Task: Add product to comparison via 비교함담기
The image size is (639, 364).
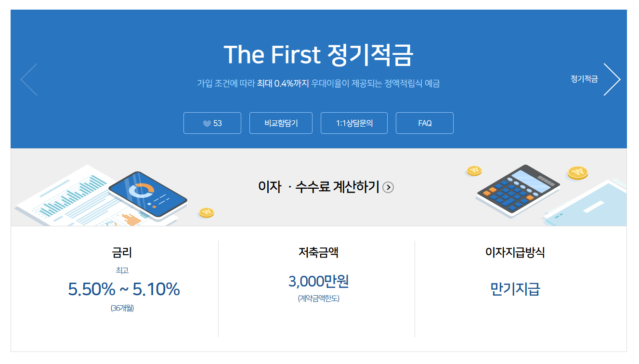Action: tap(281, 123)
